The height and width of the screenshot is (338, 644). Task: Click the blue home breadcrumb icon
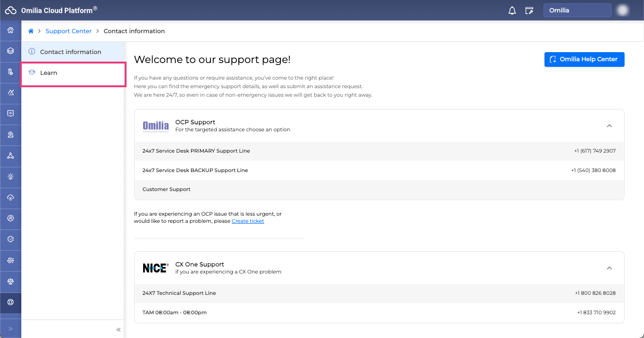coord(31,31)
